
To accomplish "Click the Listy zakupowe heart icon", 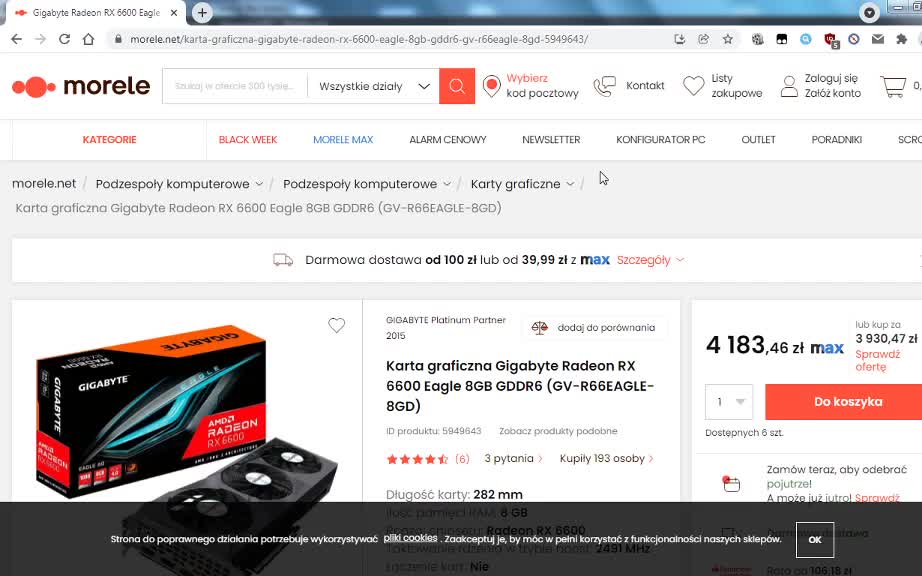I will pos(693,86).
